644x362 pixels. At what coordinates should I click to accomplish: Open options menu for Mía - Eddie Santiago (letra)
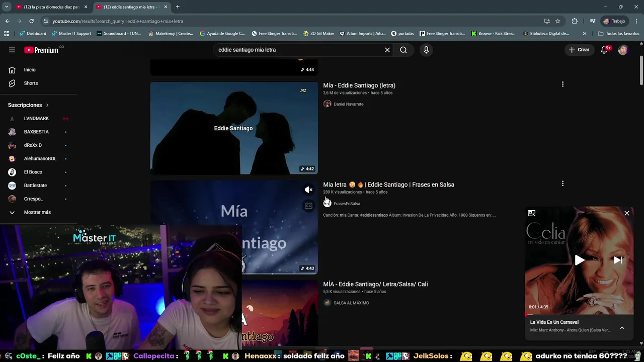pos(562,84)
